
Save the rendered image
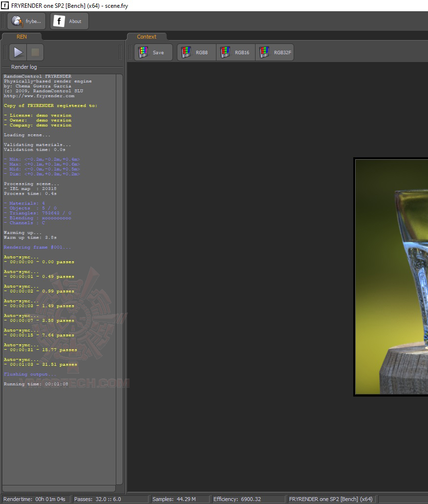click(153, 52)
